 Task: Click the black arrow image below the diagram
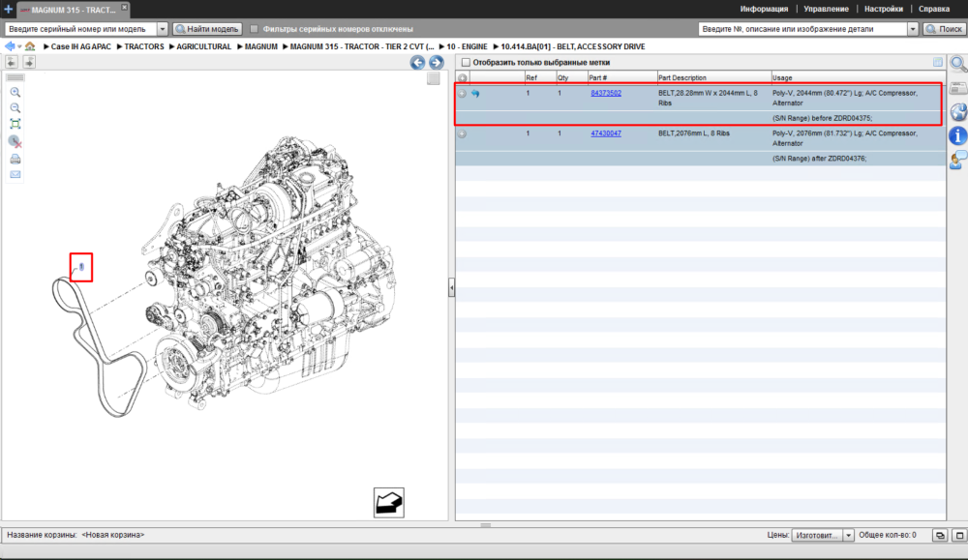(x=389, y=503)
